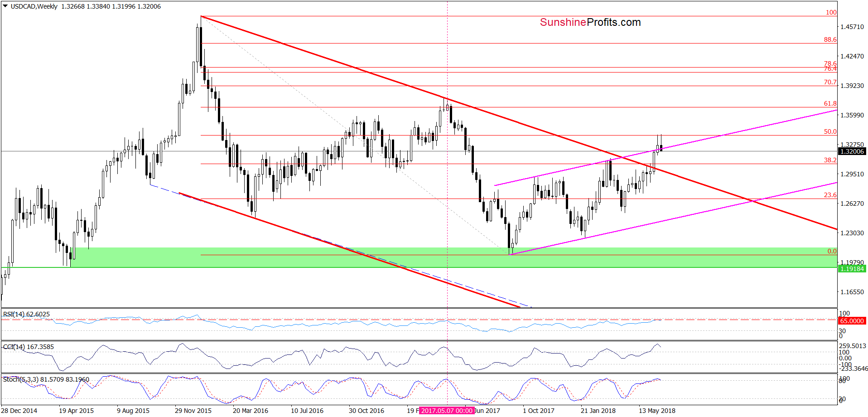Select the 1 Oct 2017 date label
868x417 pixels.
(x=539, y=411)
